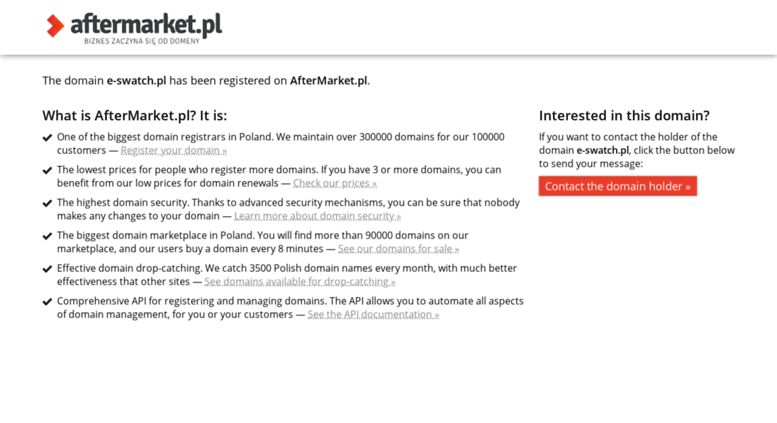777x423 pixels.
Task: Open the 'Check our prices' link
Action: pos(334,183)
